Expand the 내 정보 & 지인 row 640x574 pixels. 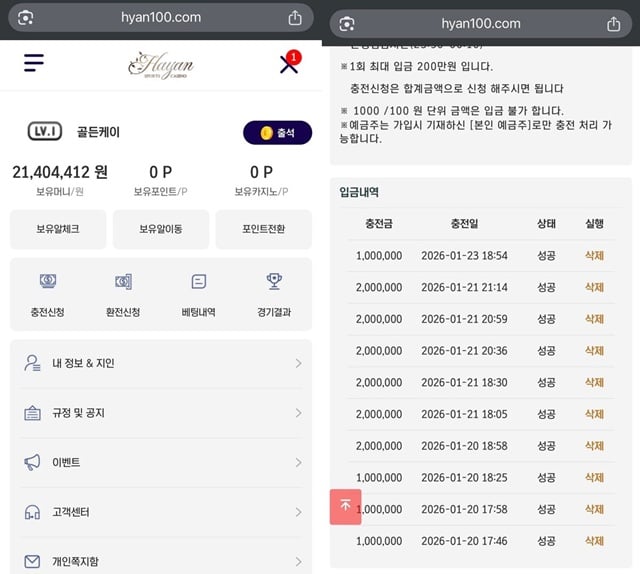click(160, 363)
